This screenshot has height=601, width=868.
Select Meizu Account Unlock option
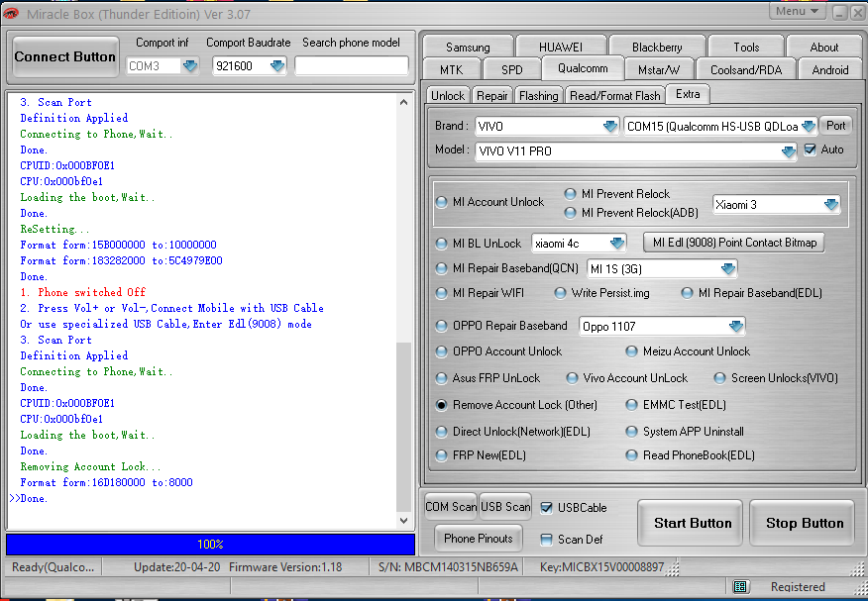(631, 351)
